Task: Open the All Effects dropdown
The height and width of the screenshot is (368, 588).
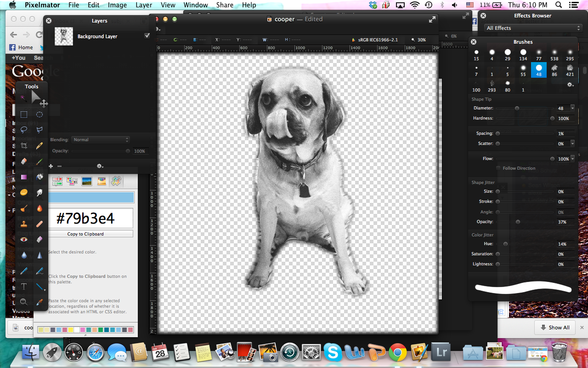Action: pos(533,28)
